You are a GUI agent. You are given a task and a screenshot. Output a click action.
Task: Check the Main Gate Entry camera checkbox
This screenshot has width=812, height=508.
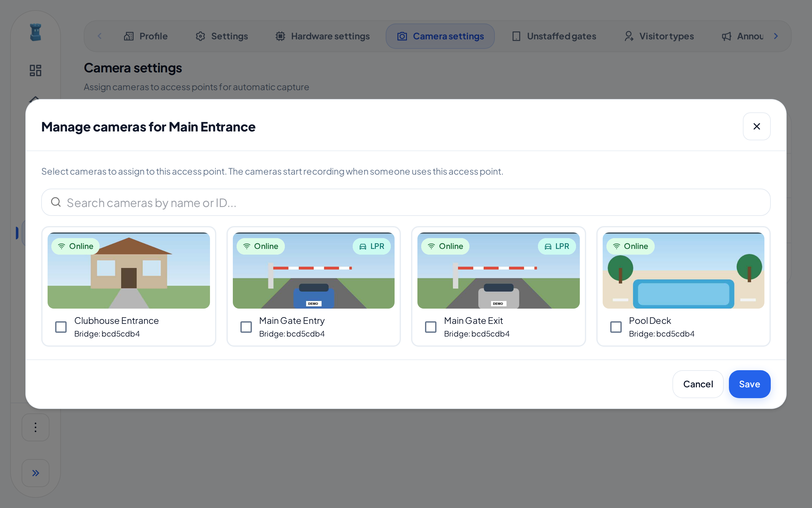coord(246,327)
